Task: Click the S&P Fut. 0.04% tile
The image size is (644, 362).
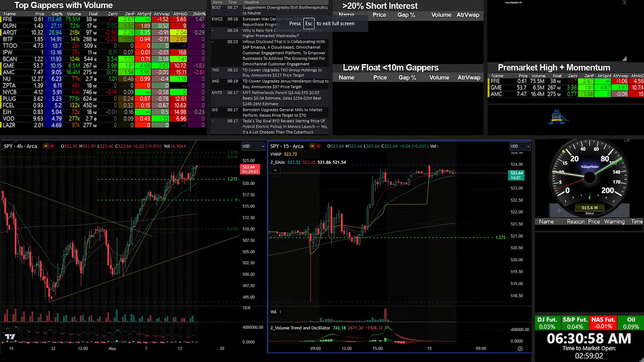Action: coord(575,323)
